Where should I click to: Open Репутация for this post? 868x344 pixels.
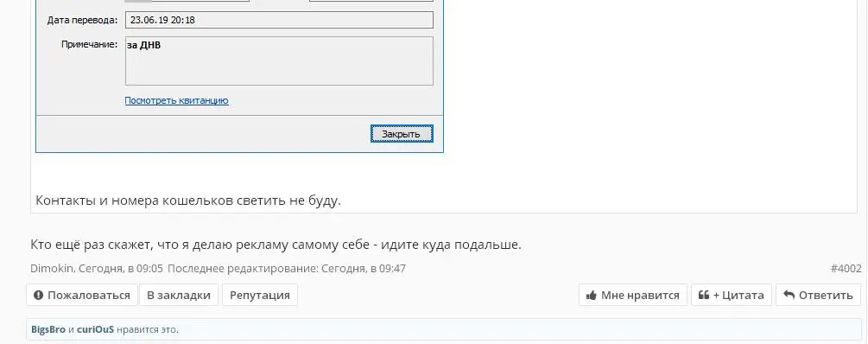coord(260,295)
